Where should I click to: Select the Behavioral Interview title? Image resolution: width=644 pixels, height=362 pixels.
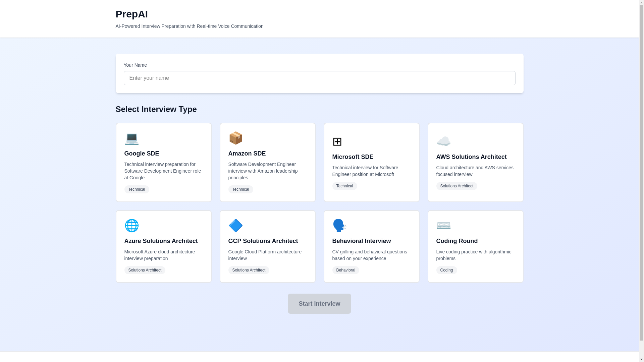point(362,241)
